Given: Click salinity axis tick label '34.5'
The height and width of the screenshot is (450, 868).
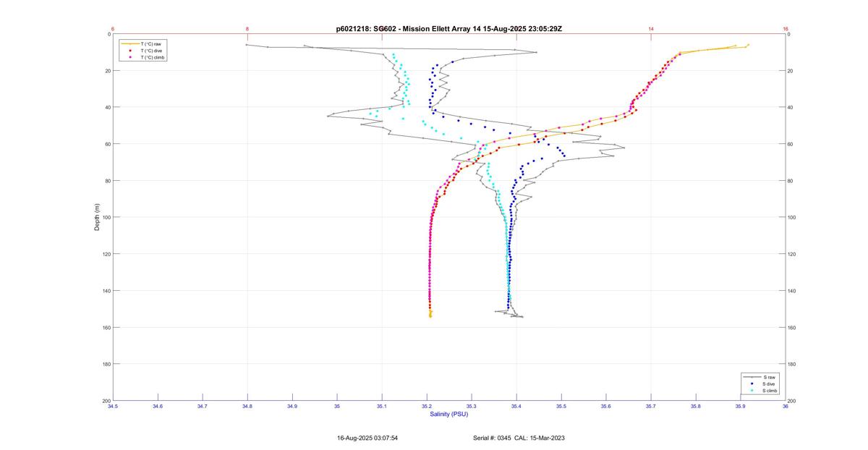Looking at the screenshot, I should [113, 407].
